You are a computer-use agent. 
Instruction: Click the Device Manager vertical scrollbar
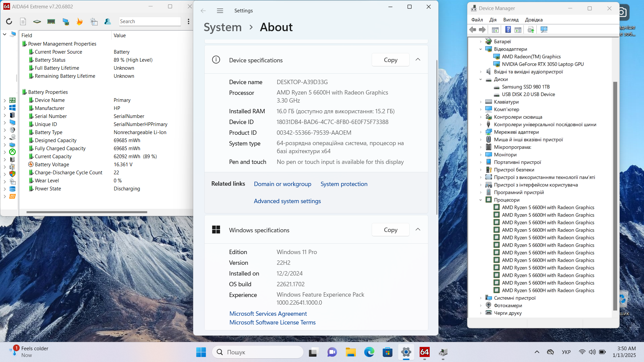coord(615,196)
